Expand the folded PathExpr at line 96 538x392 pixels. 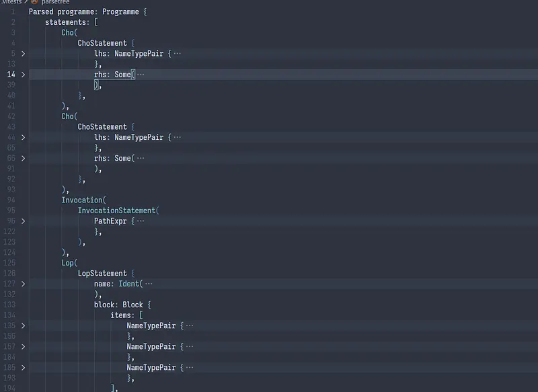click(23, 221)
